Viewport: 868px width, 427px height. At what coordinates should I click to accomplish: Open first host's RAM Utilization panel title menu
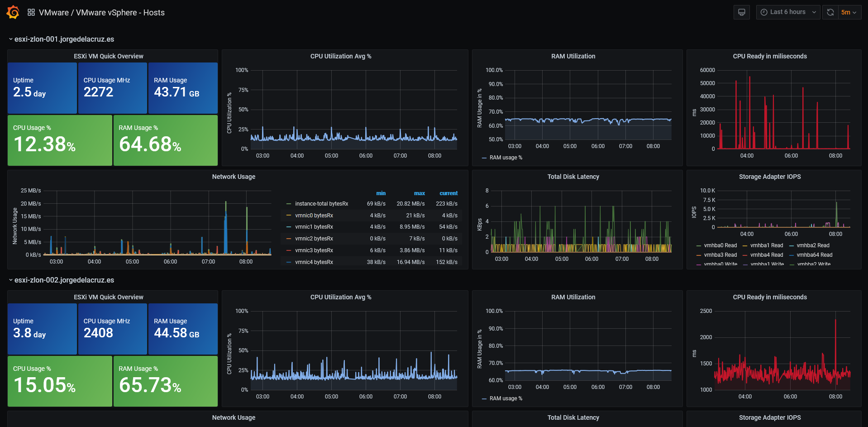coord(573,56)
